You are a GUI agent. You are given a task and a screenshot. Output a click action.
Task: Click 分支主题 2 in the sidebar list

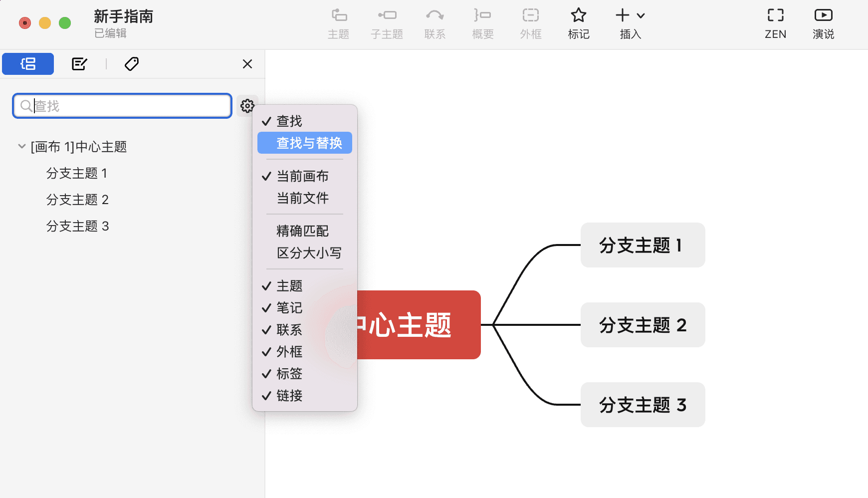point(77,200)
